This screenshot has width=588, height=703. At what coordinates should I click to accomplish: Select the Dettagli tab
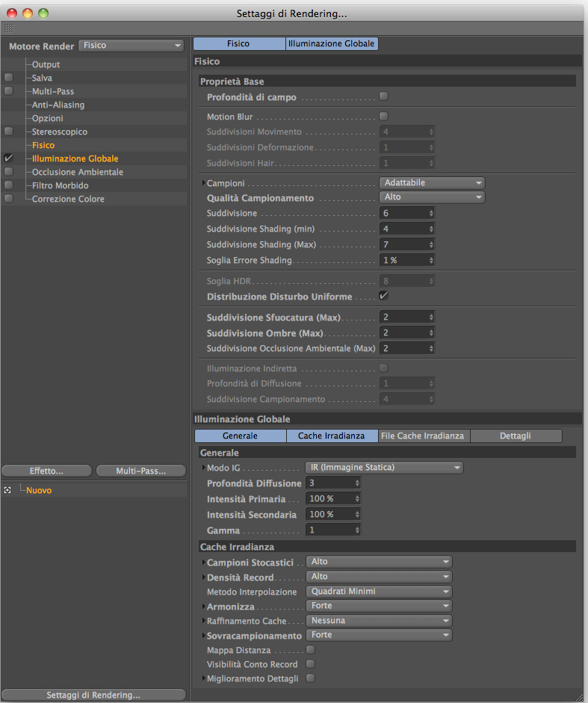[x=516, y=436]
